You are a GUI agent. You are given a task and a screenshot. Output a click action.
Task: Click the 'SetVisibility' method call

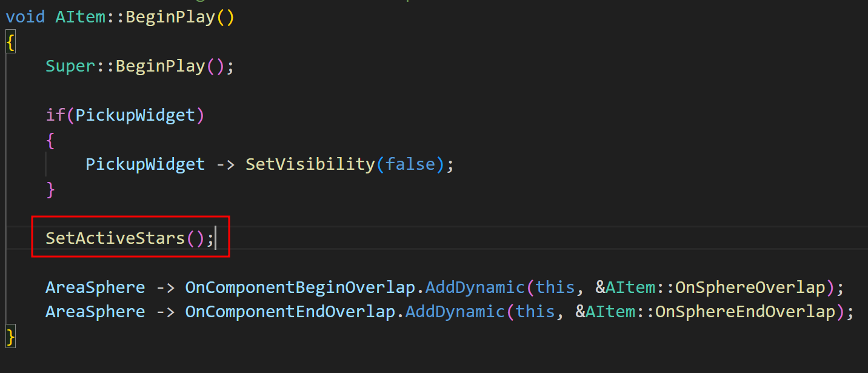(310, 164)
